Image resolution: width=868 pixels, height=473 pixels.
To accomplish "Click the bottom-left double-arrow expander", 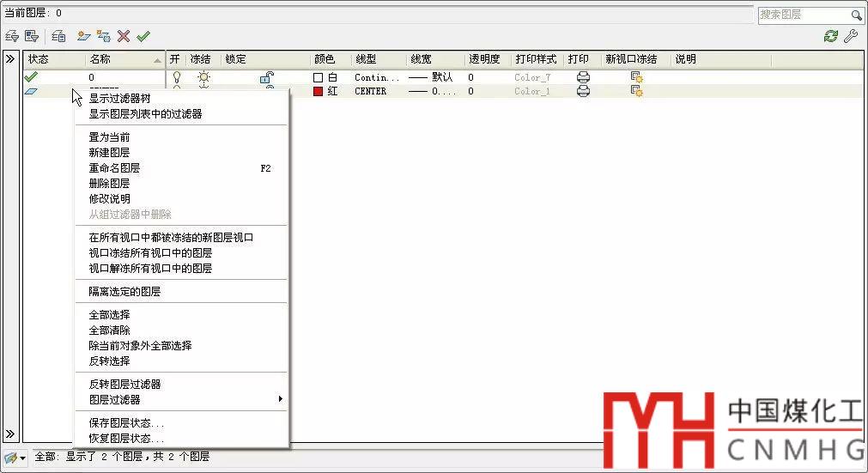I will [10, 434].
